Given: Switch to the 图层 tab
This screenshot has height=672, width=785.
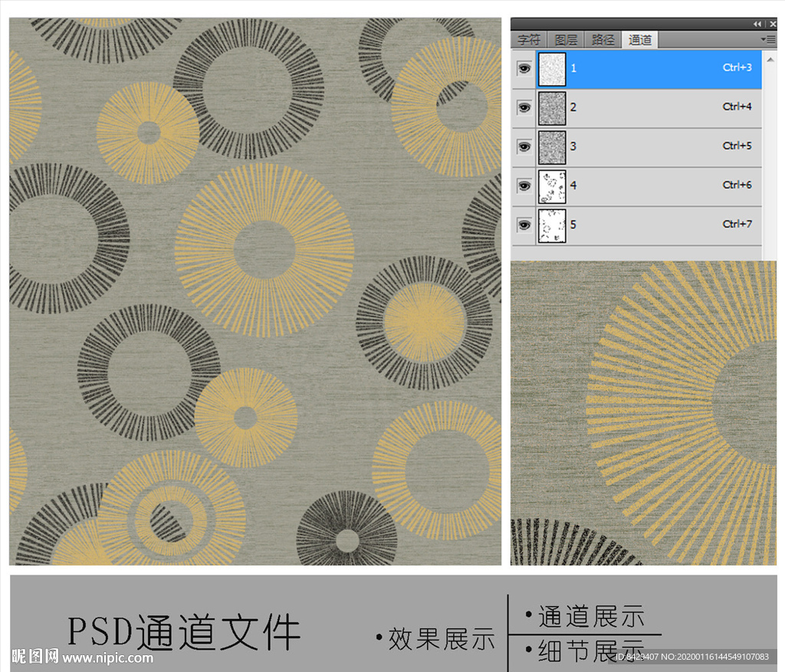Looking at the screenshot, I should tap(567, 40).
